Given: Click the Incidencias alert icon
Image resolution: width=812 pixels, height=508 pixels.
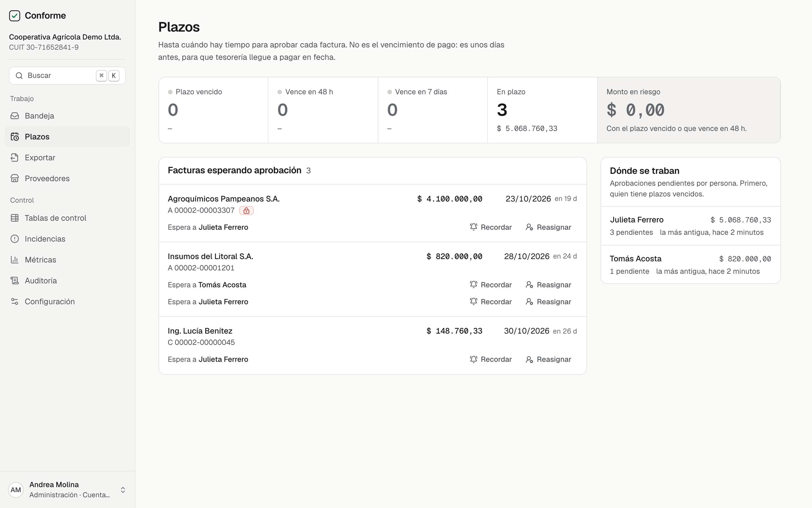Looking at the screenshot, I should 14,239.
